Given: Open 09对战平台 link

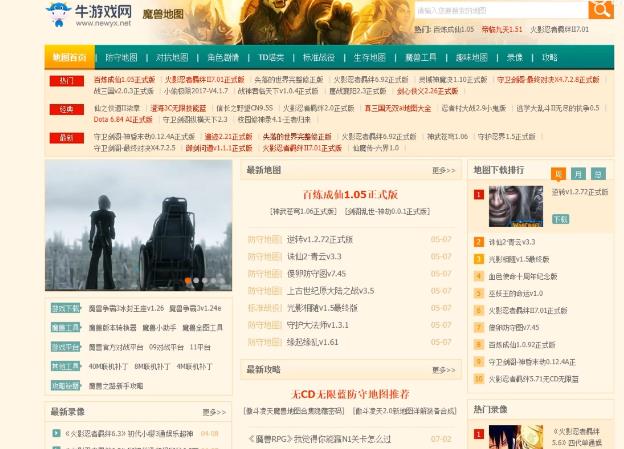Looking at the screenshot, I should (x=166, y=347).
